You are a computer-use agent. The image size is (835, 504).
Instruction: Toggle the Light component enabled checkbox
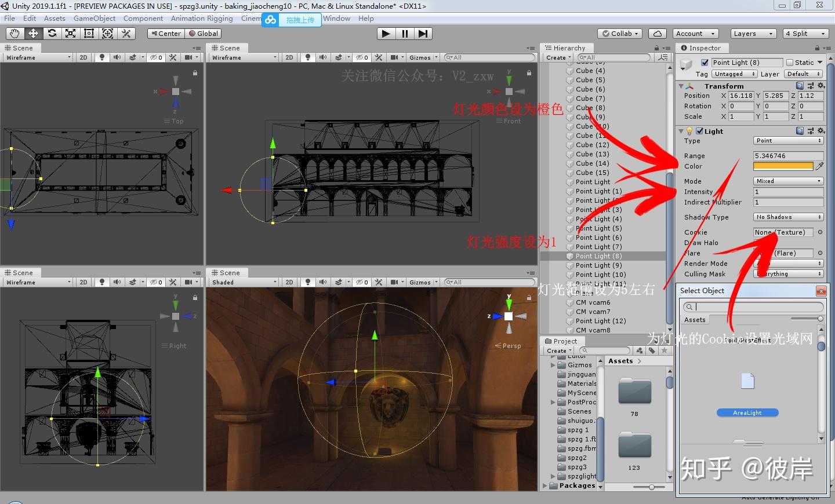pos(700,132)
